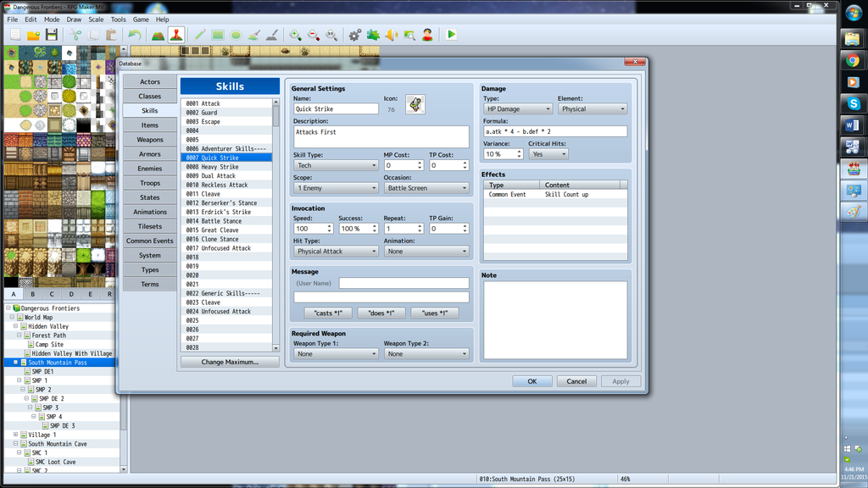Open the Skill Type dropdown
The height and width of the screenshot is (488, 868).
click(x=337, y=165)
